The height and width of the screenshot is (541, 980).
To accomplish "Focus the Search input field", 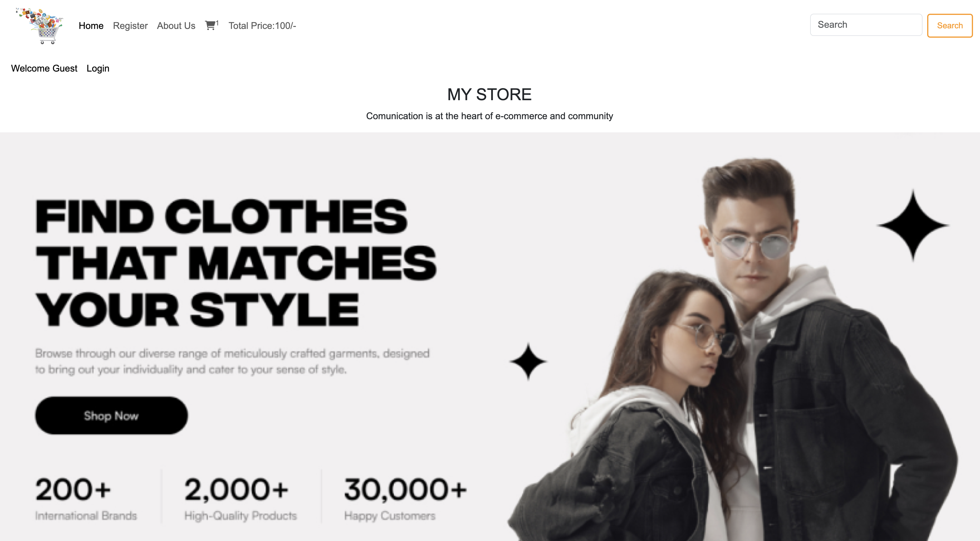I will tap(866, 25).
